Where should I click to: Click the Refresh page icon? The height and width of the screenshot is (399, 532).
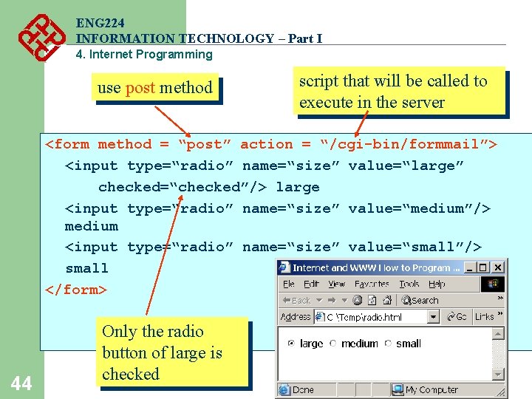(x=372, y=300)
